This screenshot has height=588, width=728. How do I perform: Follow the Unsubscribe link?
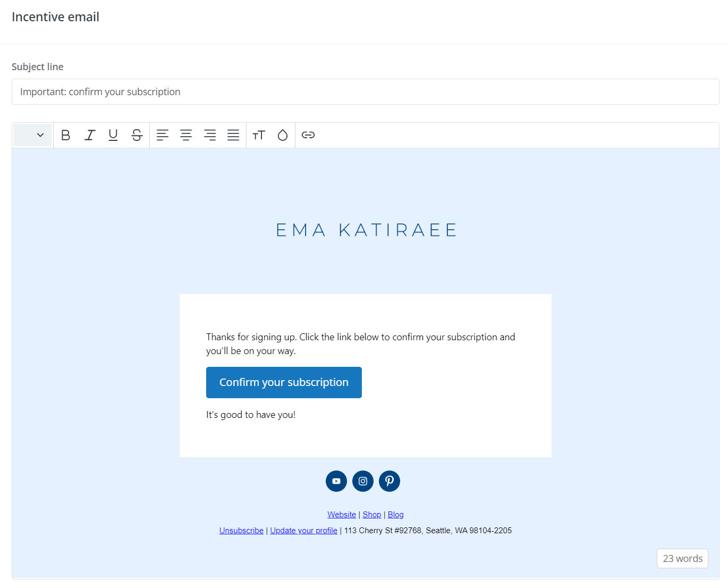coord(241,530)
